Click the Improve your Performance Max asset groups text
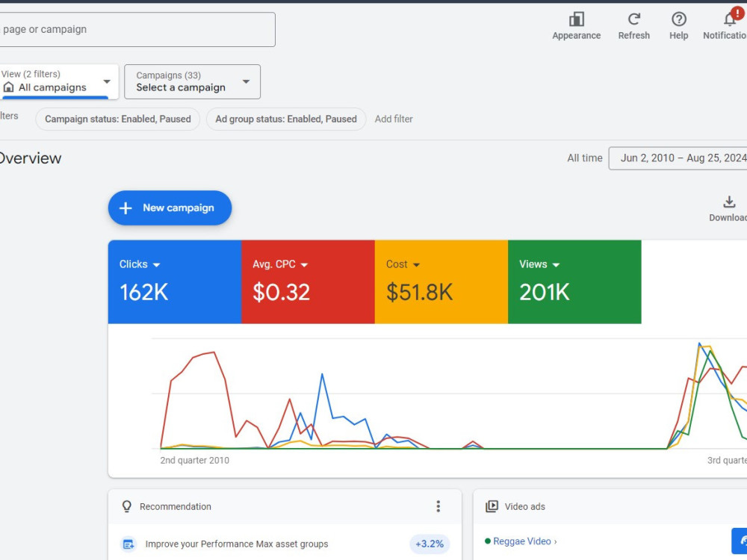The width and height of the screenshot is (747, 560). pyautogui.click(x=237, y=544)
